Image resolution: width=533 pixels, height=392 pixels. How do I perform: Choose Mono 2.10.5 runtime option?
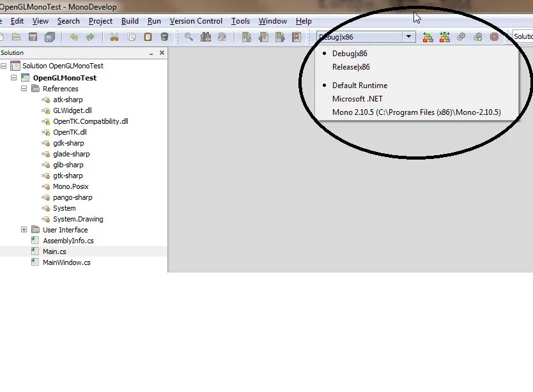(x=417, y=112)
